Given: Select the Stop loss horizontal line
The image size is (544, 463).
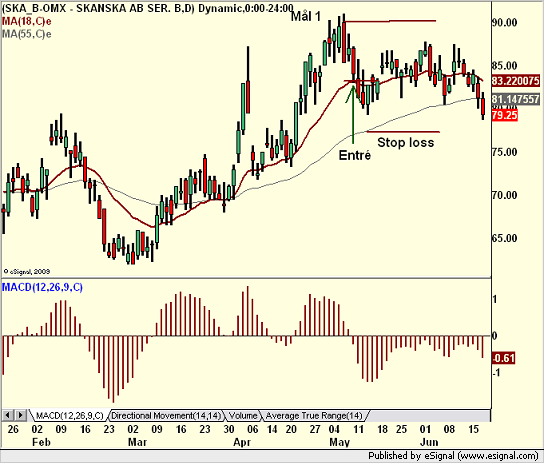Looking at the screenshot, I should (403, 132).
